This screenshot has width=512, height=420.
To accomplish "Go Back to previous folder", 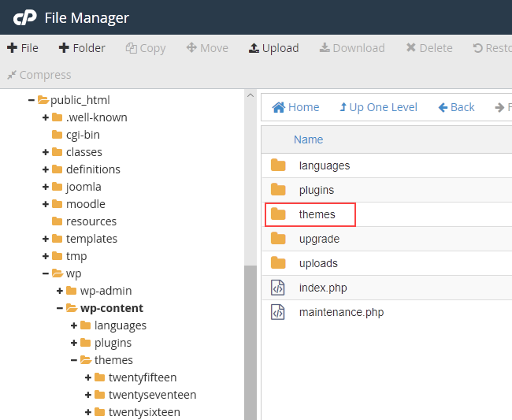I will 456,107.
